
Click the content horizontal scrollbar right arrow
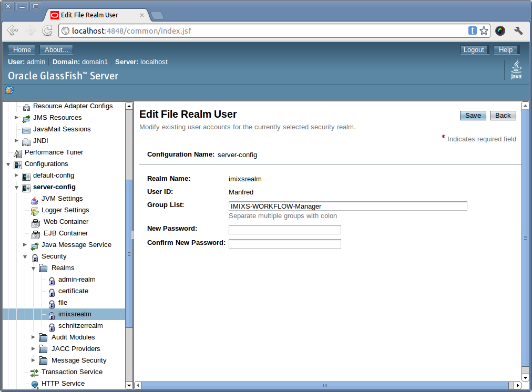[517, 386]
